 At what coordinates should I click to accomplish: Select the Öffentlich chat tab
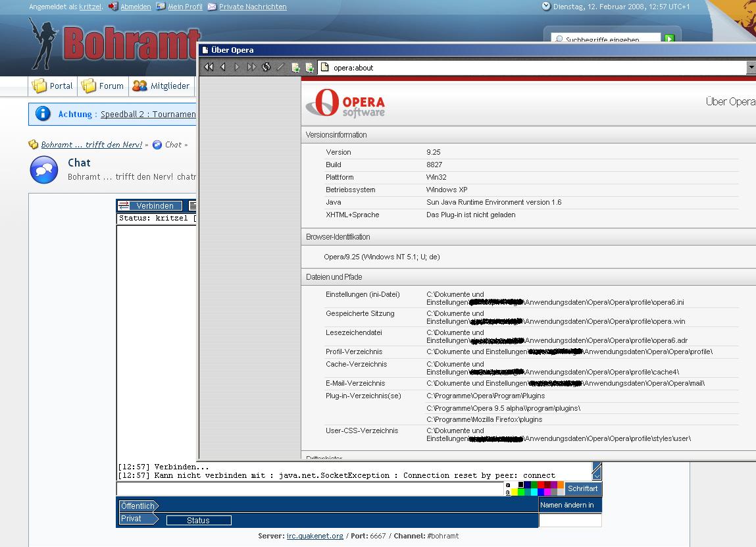click(x=138, y=506)
